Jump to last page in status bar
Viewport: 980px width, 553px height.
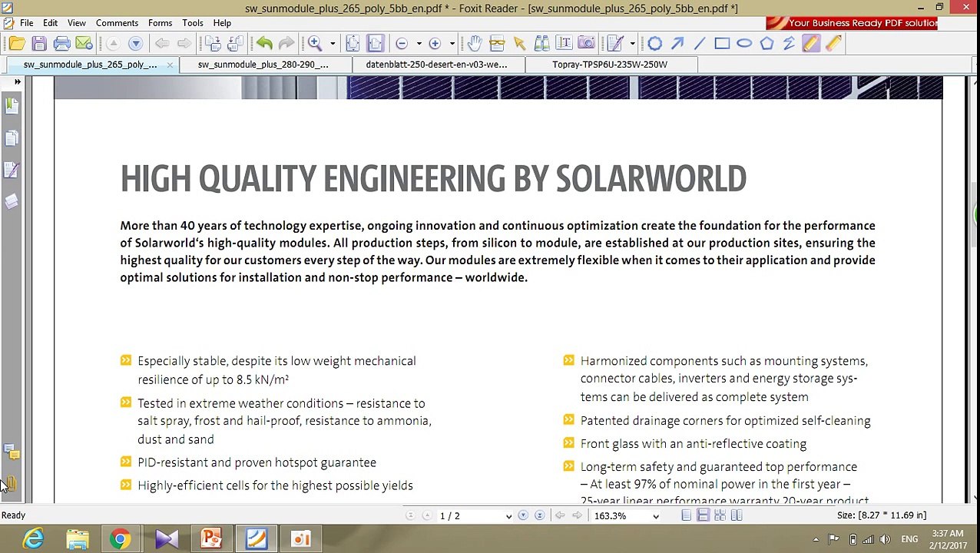pos(539,515)
